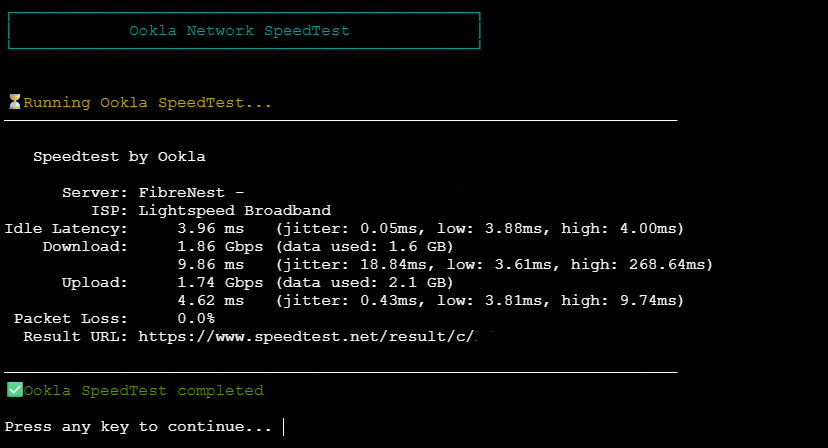Viewport: 828px width, 448px height.
Task: Click the green checkmark completion icon
Action: 14,390
